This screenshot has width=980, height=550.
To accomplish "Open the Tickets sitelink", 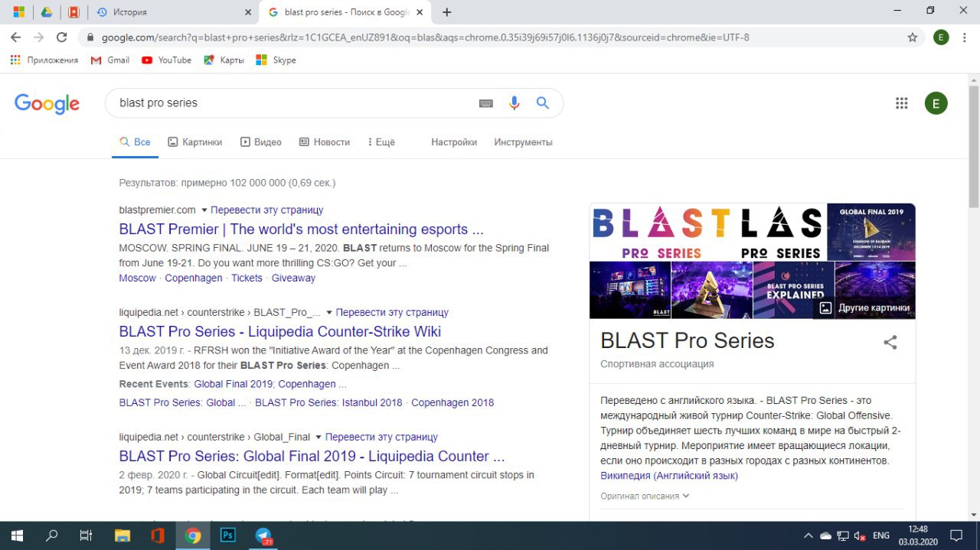I will pos(247,278).
